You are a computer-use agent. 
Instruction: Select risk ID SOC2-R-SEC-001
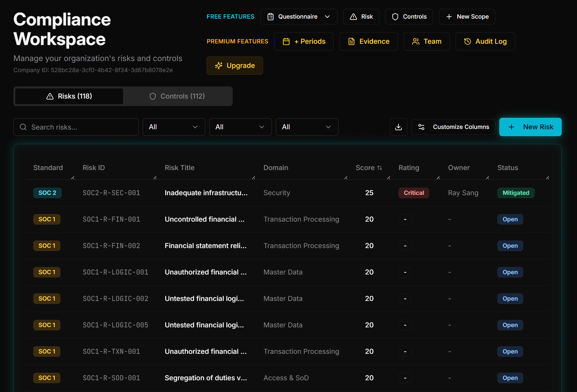[111, 193]
